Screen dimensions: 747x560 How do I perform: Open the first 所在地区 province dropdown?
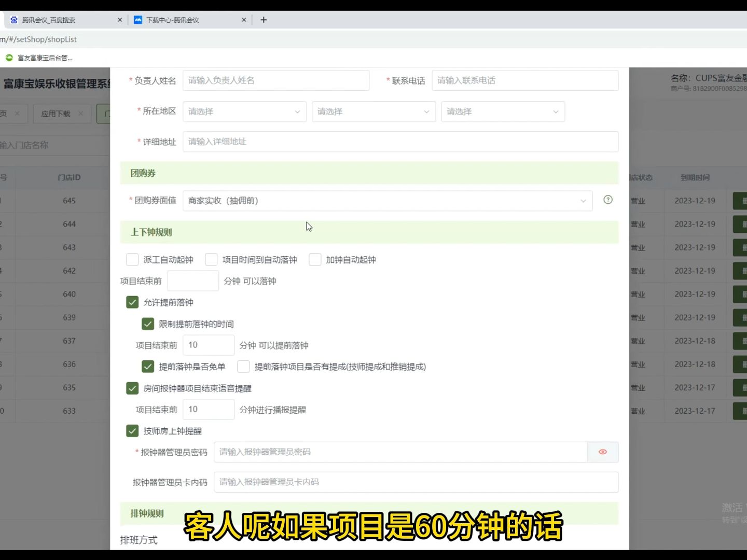pyautogui.click(x=244, y=111)
